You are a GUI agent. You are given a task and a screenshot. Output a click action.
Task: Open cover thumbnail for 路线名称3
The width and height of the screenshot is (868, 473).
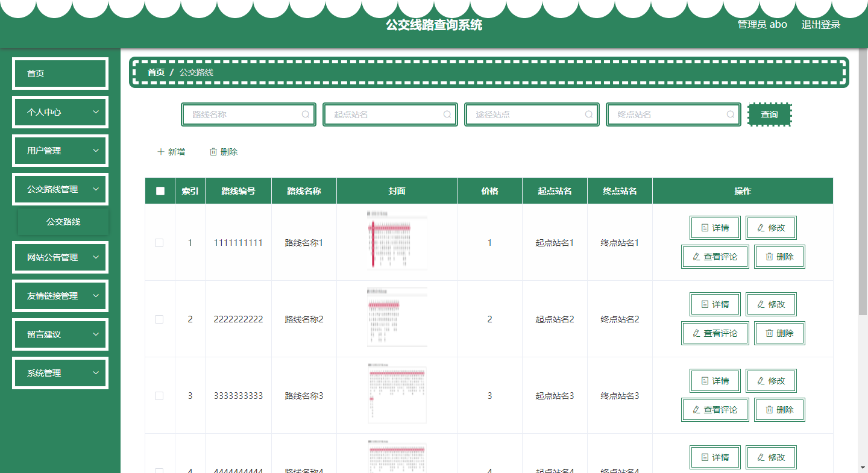(397, 393)
